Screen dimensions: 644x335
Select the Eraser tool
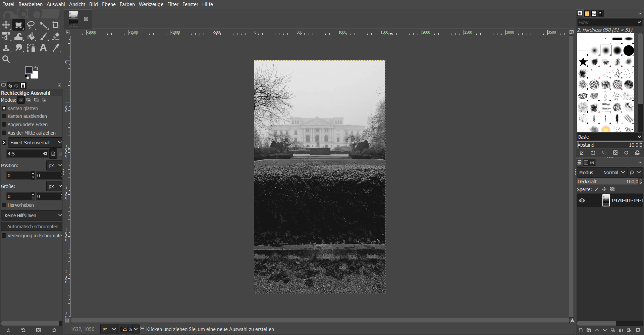point(56,37)
